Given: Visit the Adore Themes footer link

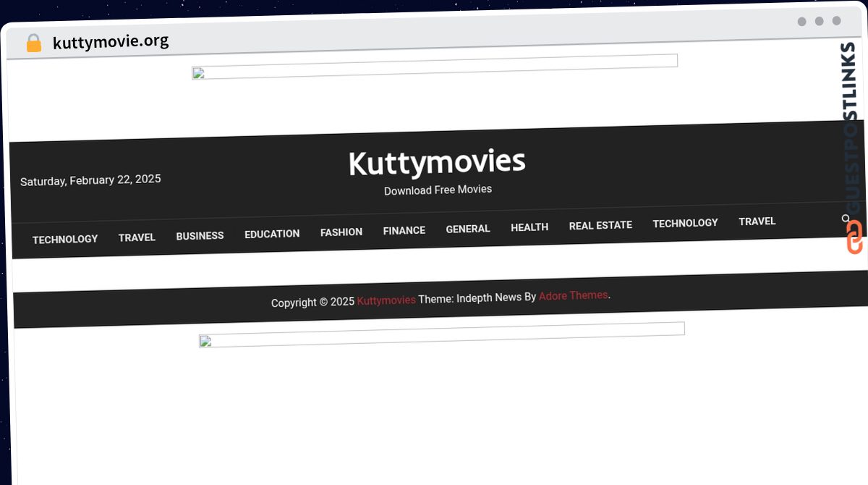Looking at the screenshot, I should [574, 295].
